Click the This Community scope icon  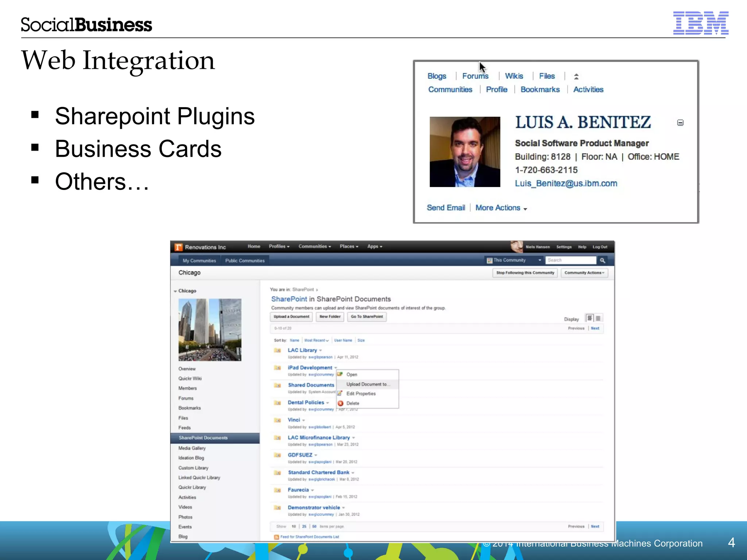pos(489,260)
